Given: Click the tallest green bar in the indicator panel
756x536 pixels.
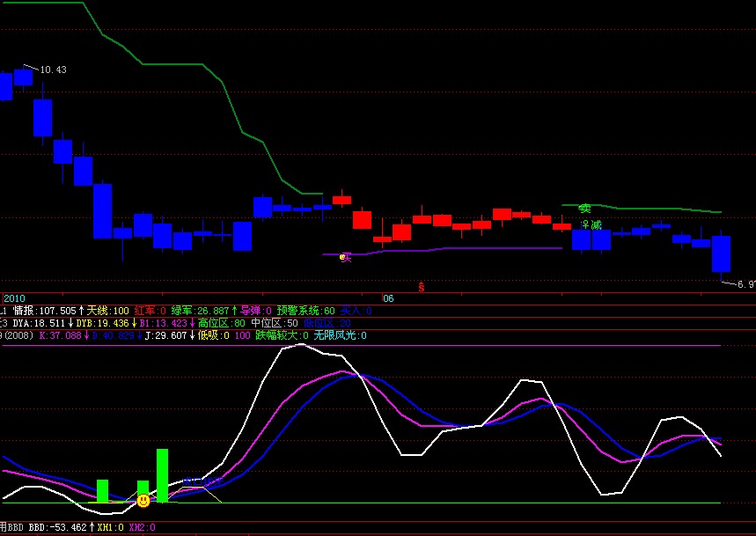Looking at the screenshot, I should (162, 476).
